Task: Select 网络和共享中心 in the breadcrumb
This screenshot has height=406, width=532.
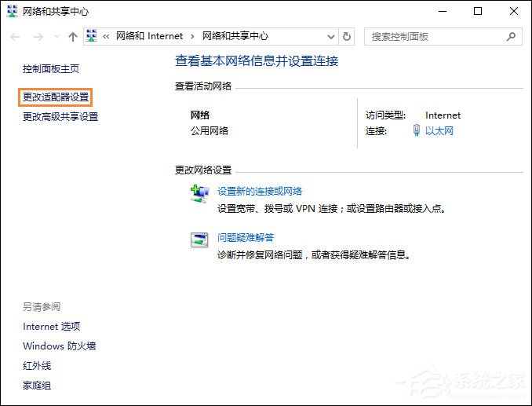Action: point(235,37)
